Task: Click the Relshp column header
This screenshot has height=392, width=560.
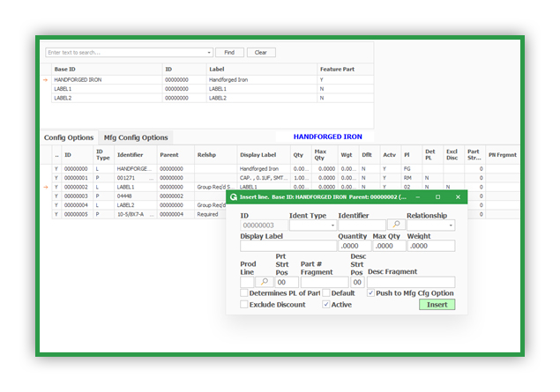Action: pyautogui.click(x=216, y=155)
